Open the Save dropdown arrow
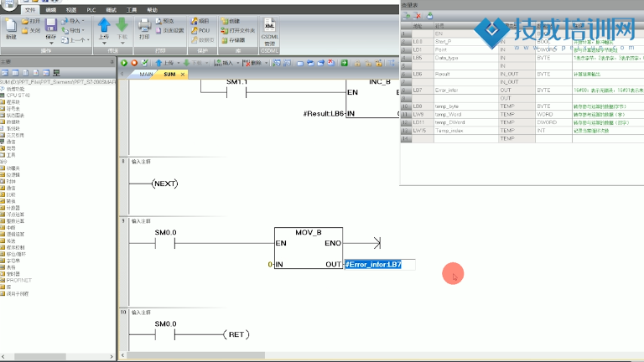 coord(51,43)
